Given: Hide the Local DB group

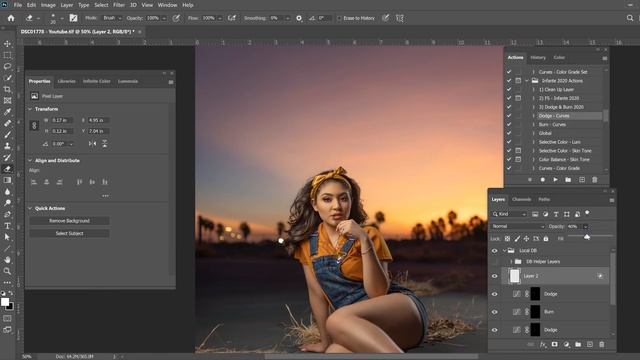Looking at the screenshot, I should [494, 251].
